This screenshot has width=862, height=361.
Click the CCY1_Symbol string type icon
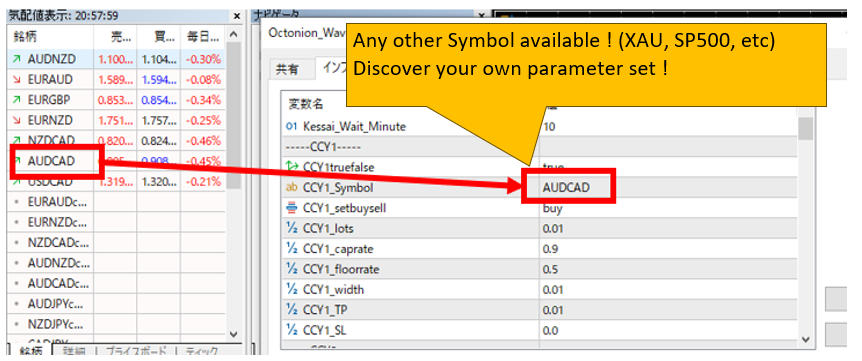click(x=291, y=188)
